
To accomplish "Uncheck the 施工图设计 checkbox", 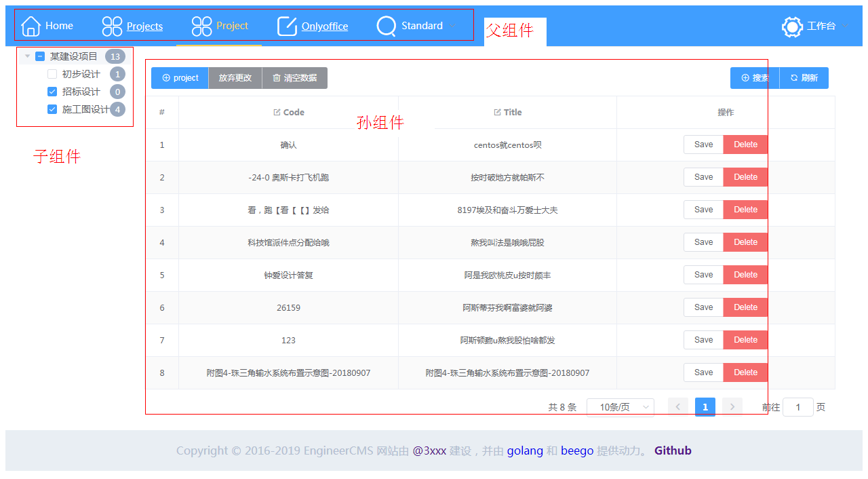I will click(x=52, y=109).
